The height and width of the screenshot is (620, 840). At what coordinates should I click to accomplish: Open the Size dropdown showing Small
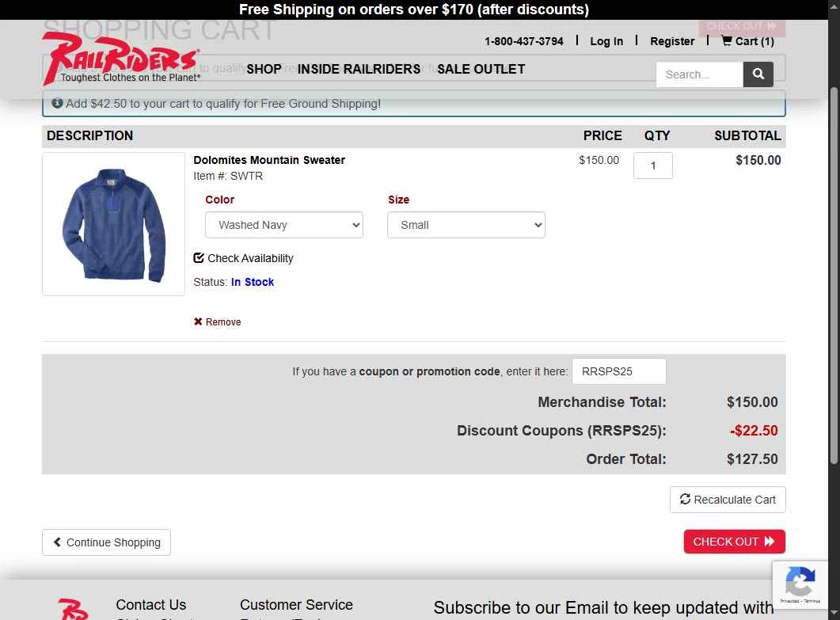pyautogui.click(x=466, y=225)
